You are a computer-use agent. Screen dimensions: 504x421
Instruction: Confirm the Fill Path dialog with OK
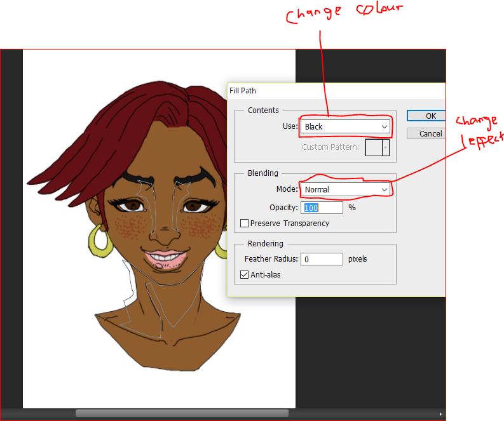pyautogui.click(x=426, y=116)
